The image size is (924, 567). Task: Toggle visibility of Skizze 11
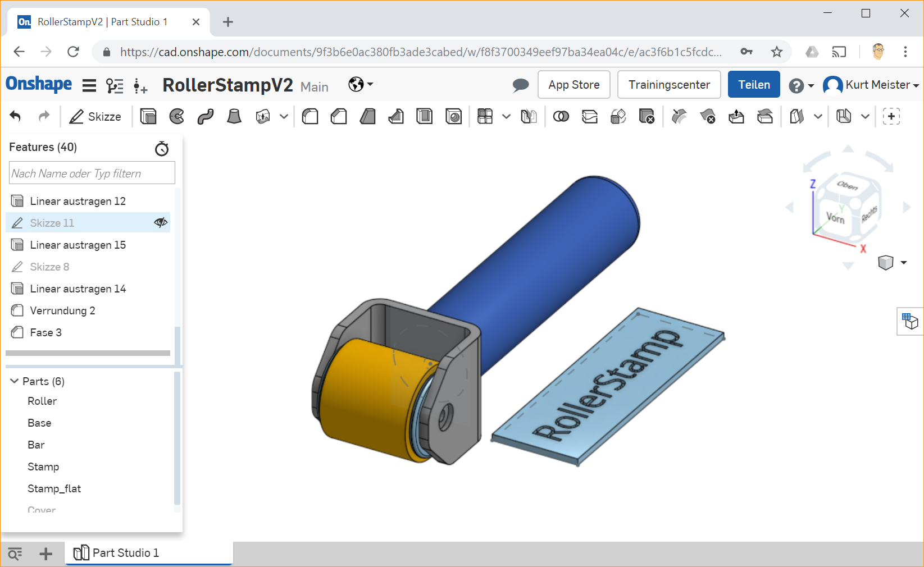[x=161, y=222]
